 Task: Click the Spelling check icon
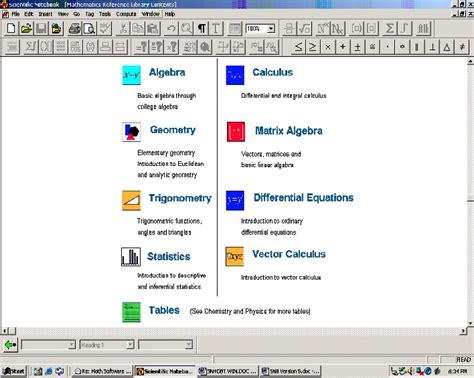105,29
